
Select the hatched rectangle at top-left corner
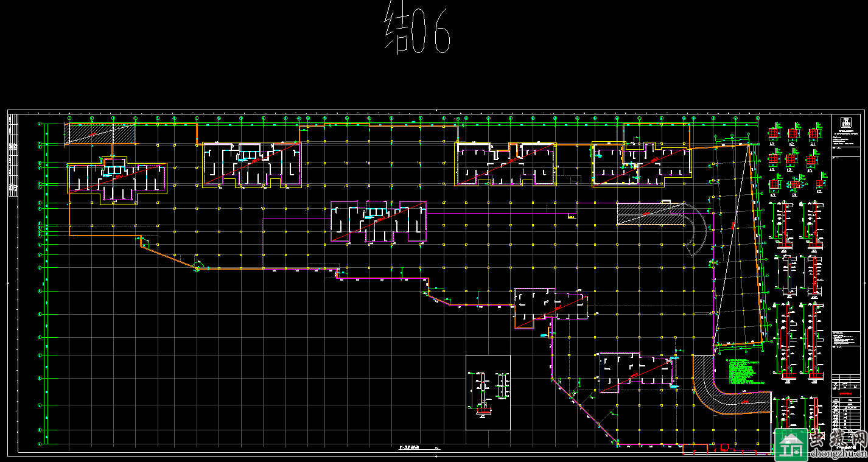(x=100, y=133)
